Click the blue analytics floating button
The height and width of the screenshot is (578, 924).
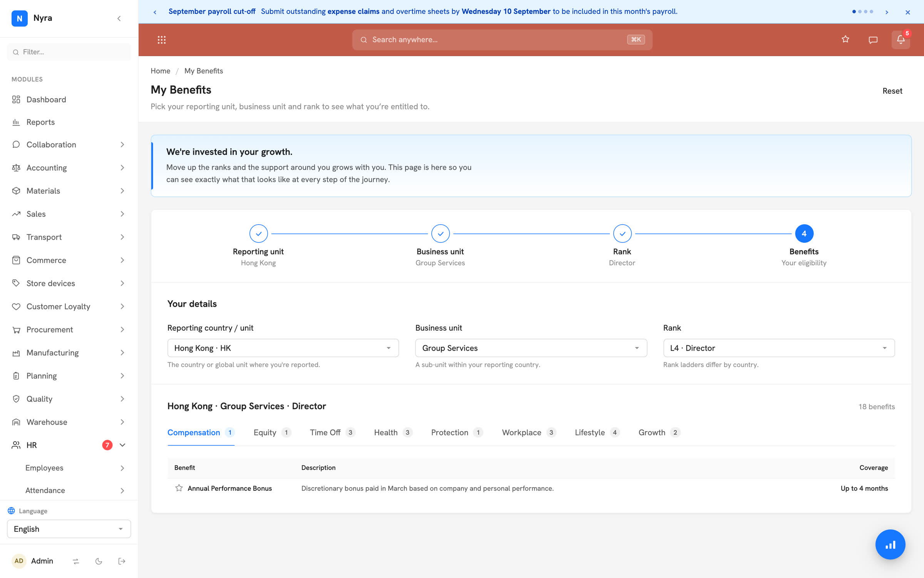tap(890, 544)
